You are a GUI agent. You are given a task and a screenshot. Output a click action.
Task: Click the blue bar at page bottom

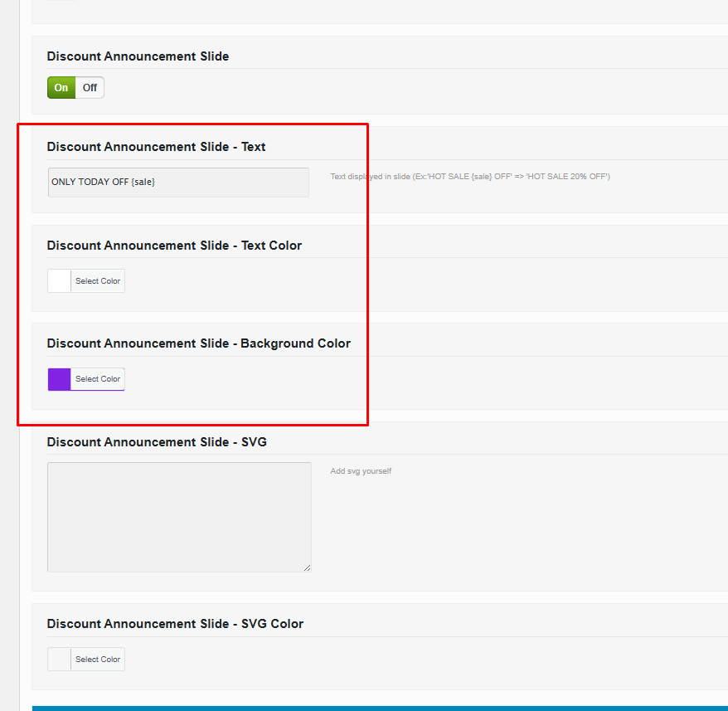click(380, 708)
